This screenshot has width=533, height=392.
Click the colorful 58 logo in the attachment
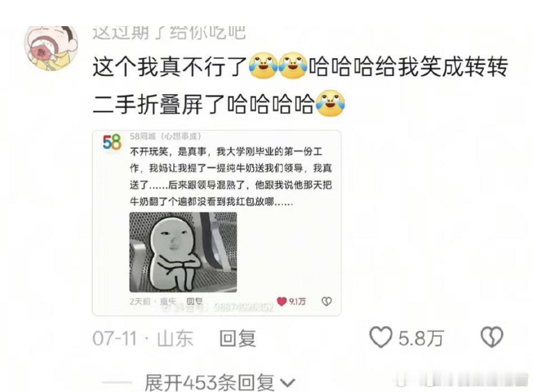click(112, 142)
